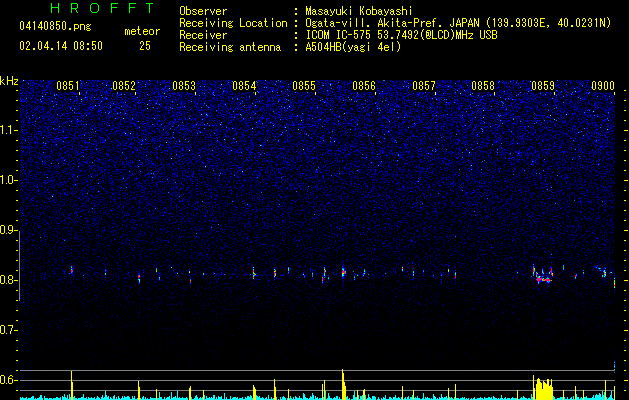Viewport: 629px width, 400px height.
Task: Click the Receiving Location label
Action: pyautogui.click(x=233, y=23)
